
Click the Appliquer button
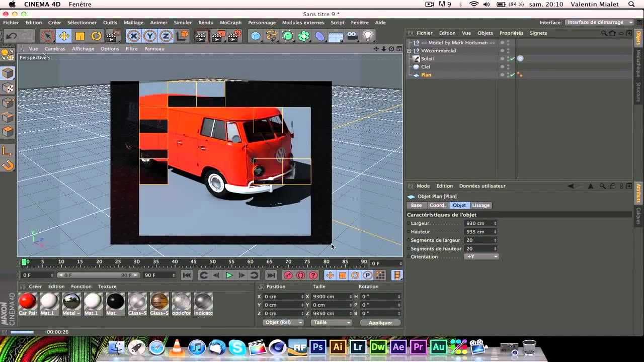pyautogui.click(x=380, y=322)
